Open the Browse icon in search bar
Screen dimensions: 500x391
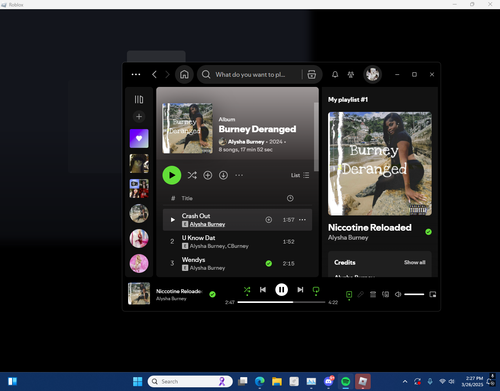(312, 74)
